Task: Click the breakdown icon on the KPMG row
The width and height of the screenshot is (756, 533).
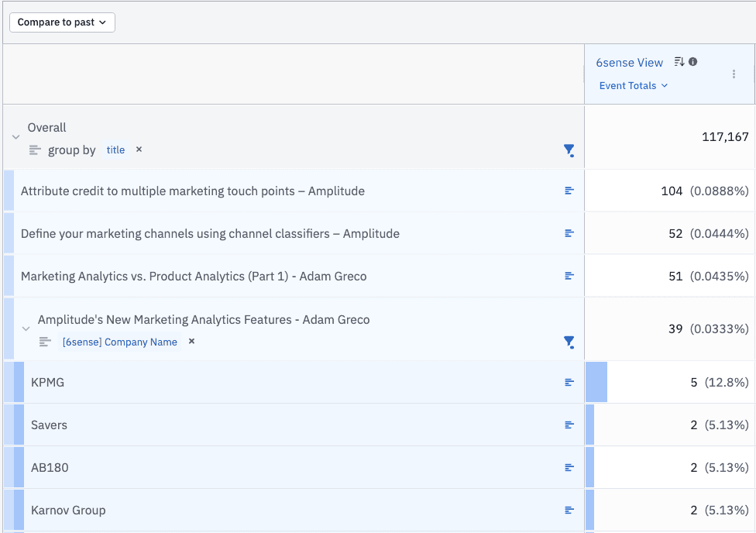Action: pyautogui.click(x=569, y=382)
